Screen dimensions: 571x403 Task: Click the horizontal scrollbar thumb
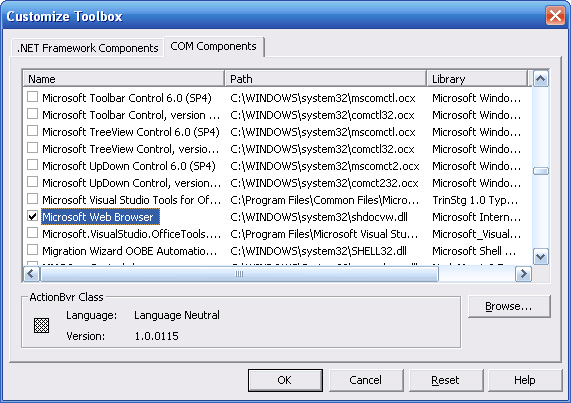pyautogui.click(x=239, y=274)
